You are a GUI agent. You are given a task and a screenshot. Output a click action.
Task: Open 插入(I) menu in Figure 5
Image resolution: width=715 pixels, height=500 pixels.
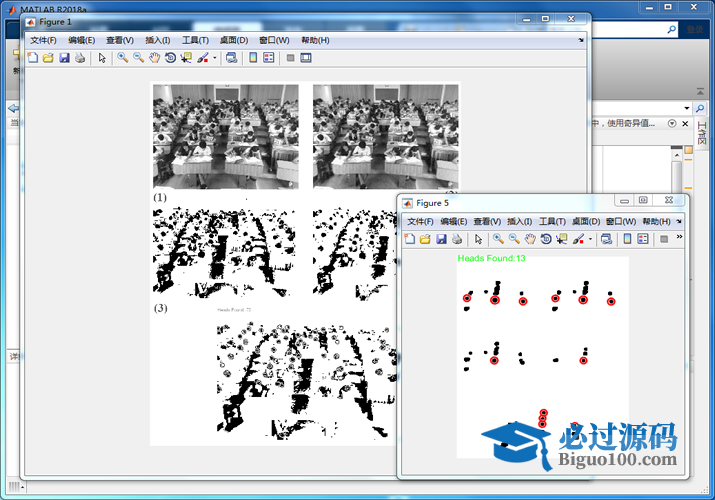519,222
